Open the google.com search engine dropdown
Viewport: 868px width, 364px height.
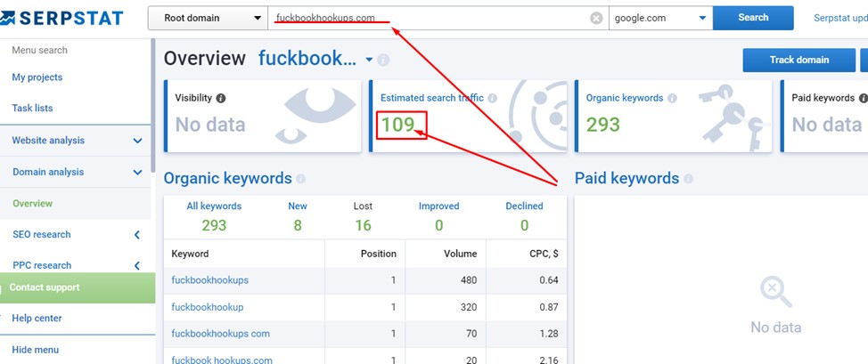pyautogui.click(x=660, y=19)
